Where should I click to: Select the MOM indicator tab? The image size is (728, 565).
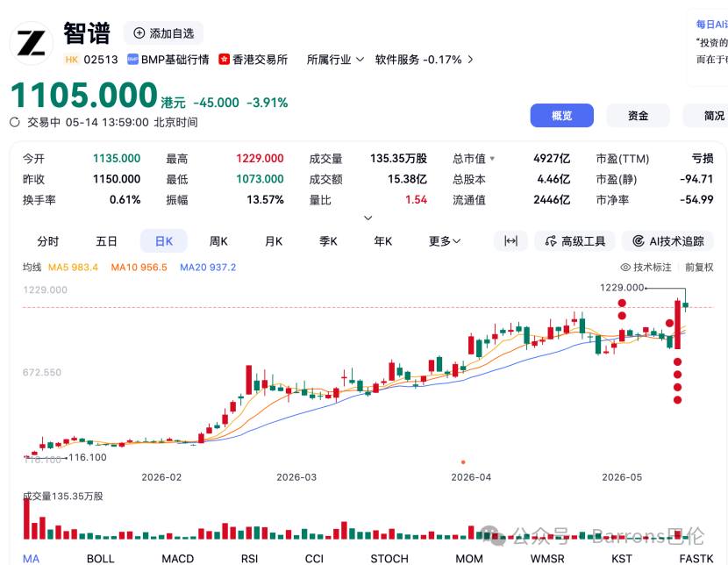click(x=469, y=559)
